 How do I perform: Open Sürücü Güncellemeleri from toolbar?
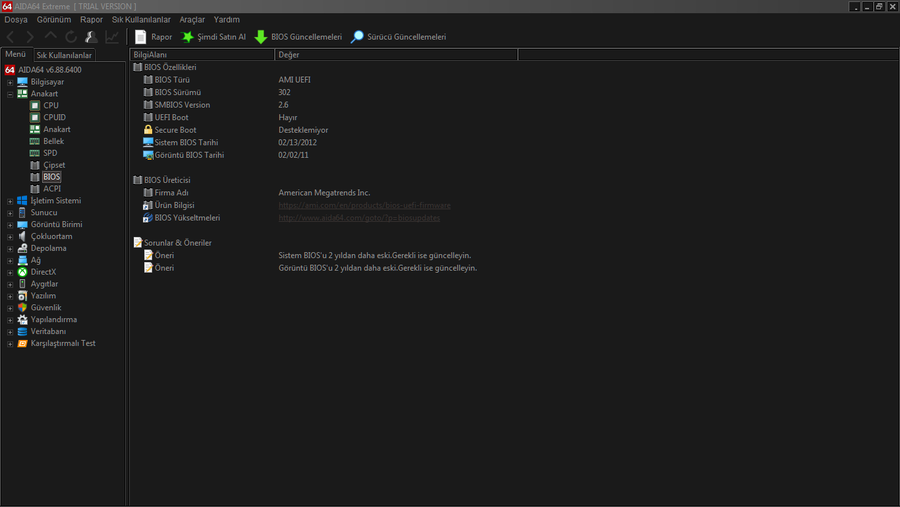398,37
